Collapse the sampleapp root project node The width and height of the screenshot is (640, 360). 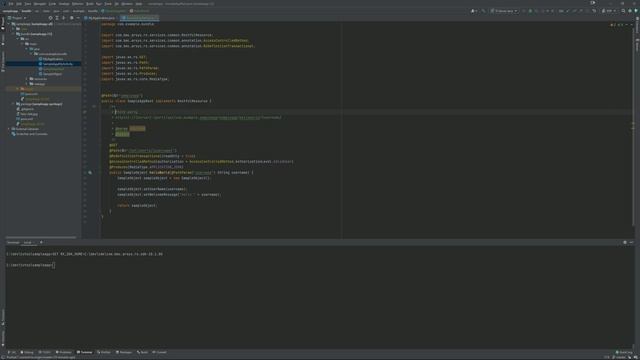[9, 24]
